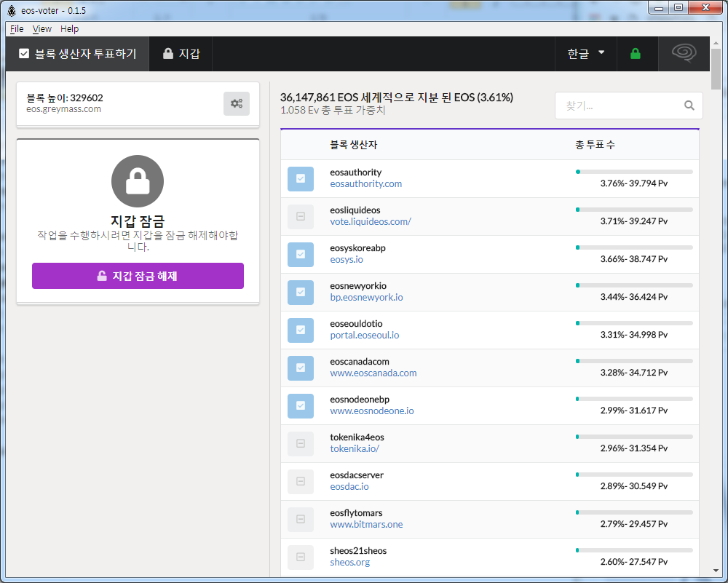
Task: Click tokenika4eos vote progress bar
Action: pos(634,437)
